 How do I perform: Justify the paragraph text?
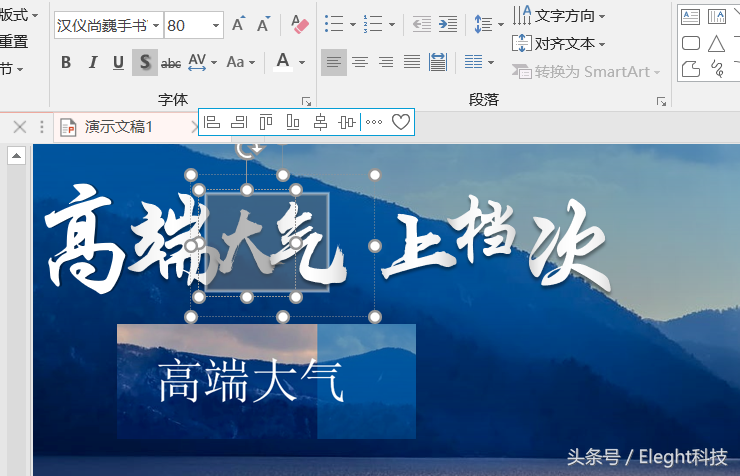pos(412,62)
